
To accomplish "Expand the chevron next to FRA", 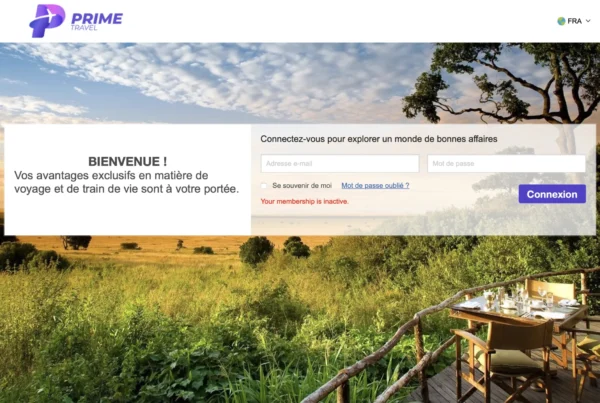I will (x=588, y=21).
